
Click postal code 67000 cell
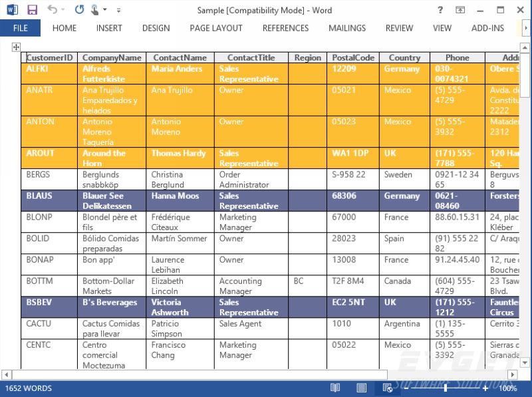click(x=353, y=222)
